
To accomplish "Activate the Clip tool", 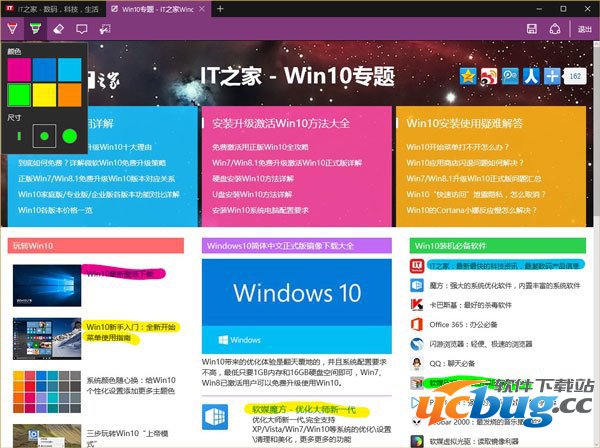I will tap(105, 29).
